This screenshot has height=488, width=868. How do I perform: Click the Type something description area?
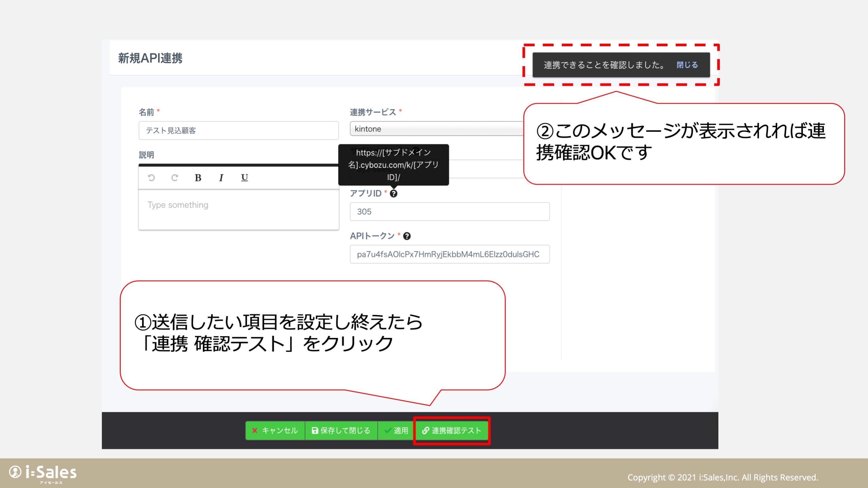238,209
